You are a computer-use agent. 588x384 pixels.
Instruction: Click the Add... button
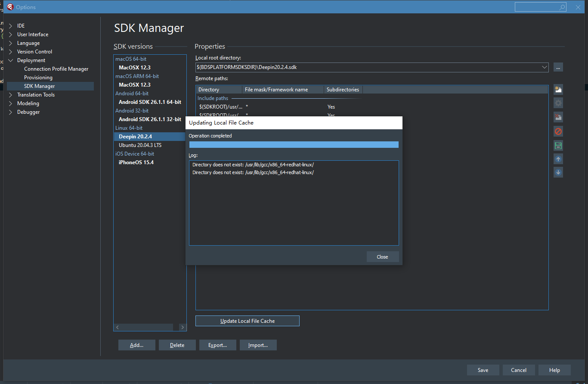137,345
